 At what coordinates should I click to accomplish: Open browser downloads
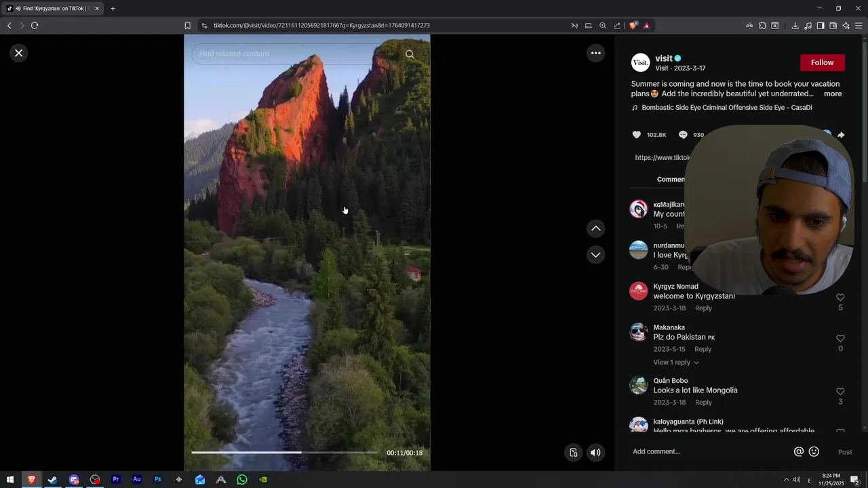pyautogui.click(x=795, y=26)
